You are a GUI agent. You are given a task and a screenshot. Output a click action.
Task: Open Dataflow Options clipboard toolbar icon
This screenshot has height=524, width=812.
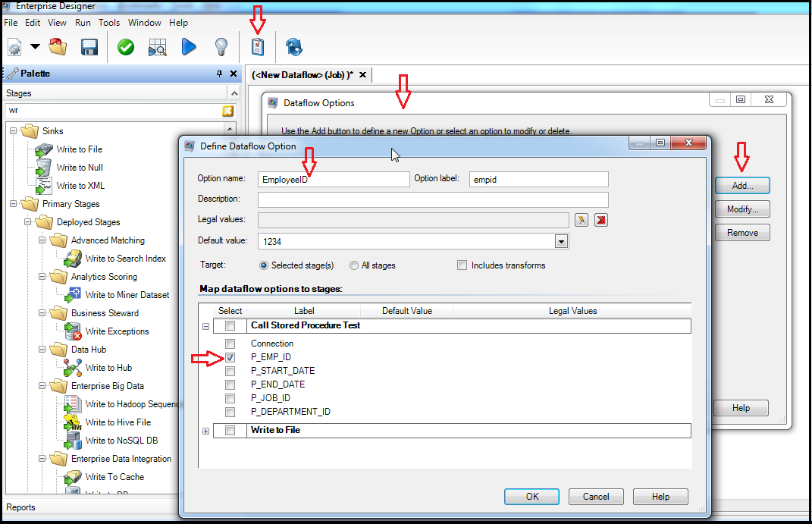tap(257, 47)
